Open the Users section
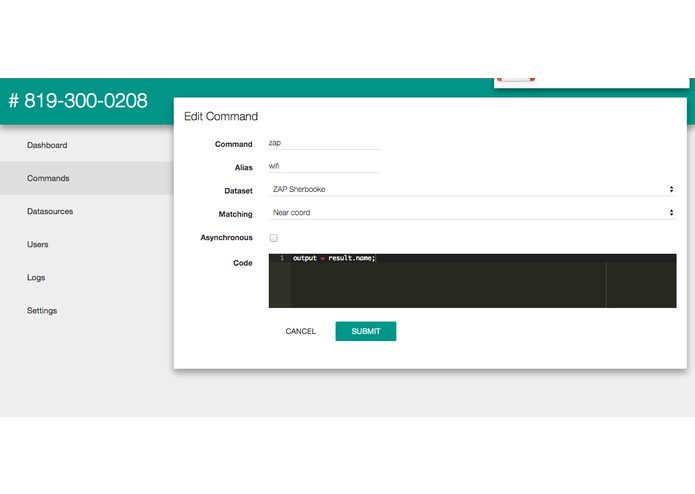The image size is (695, 494). [38, 245]
